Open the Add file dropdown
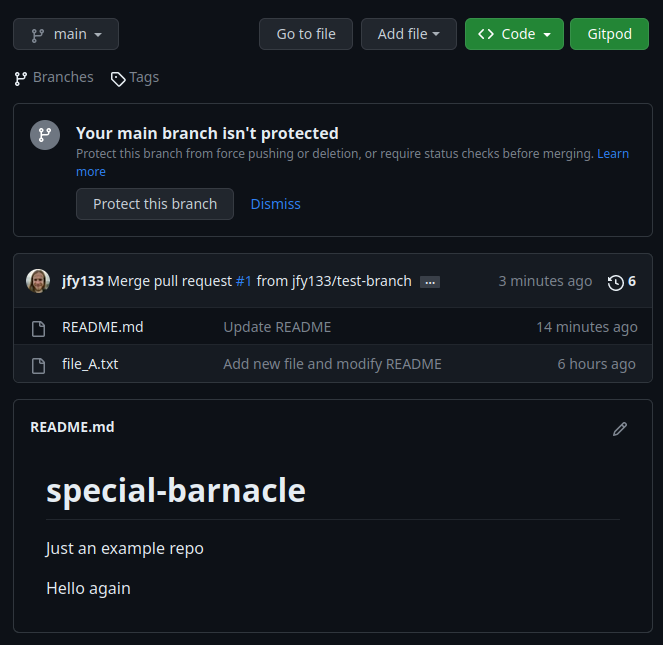Screen dimensions: 663x645 408,34
